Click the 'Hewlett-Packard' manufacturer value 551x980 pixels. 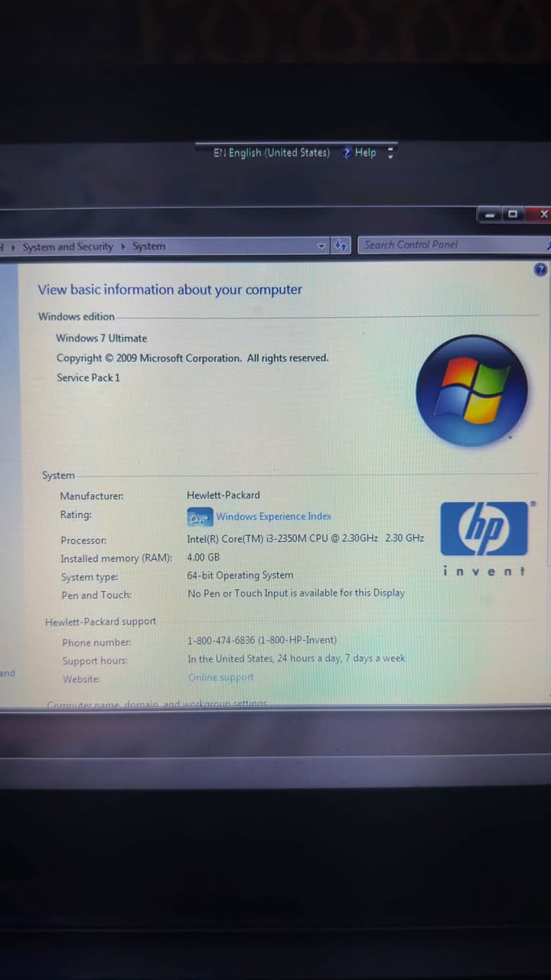(x=223, y=495)
